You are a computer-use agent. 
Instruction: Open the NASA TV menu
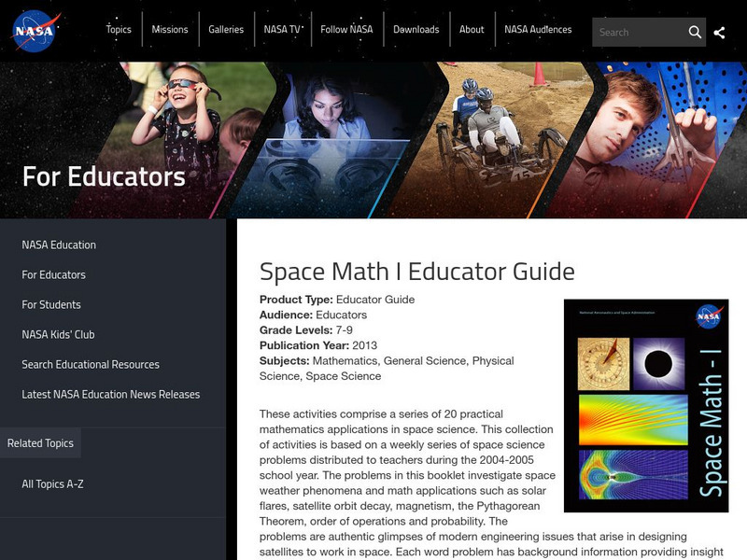click(x=282, y=30)
